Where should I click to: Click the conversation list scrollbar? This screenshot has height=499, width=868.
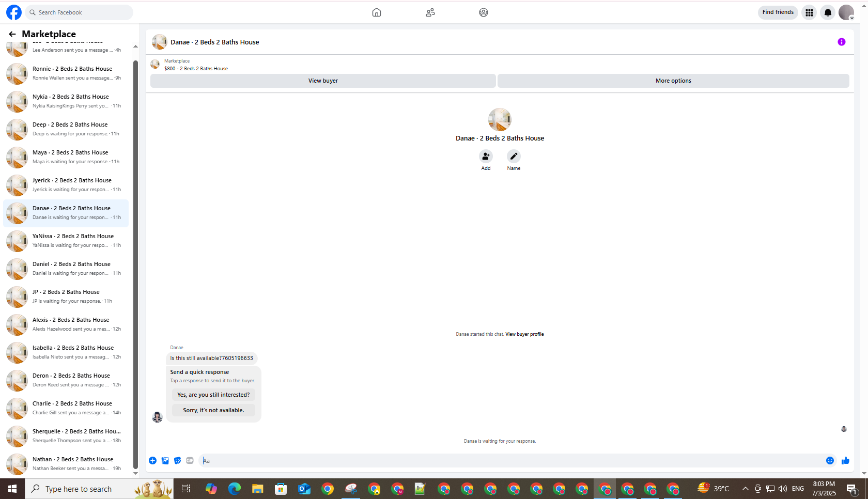click(x=135, y=264)
